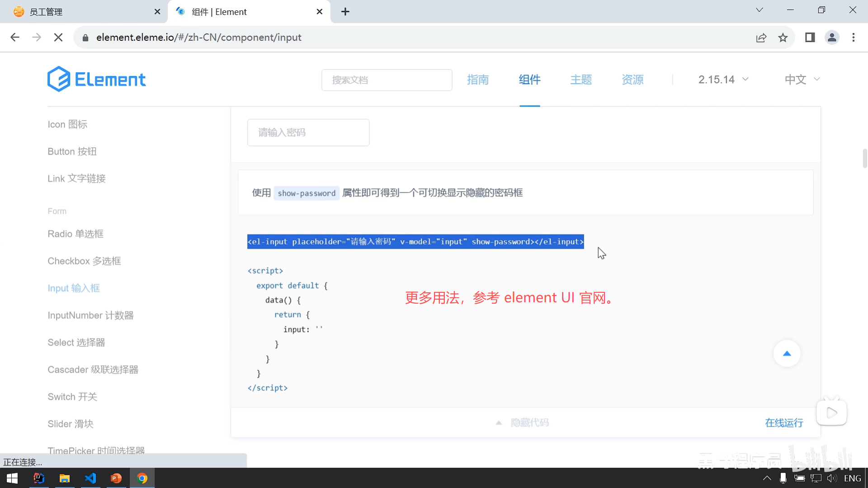Bookmark page with star icon

click(783, 38)
